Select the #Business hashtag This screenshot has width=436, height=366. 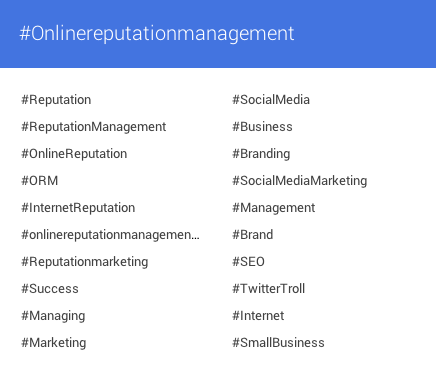pyautogui.click(x=262, y=127)
